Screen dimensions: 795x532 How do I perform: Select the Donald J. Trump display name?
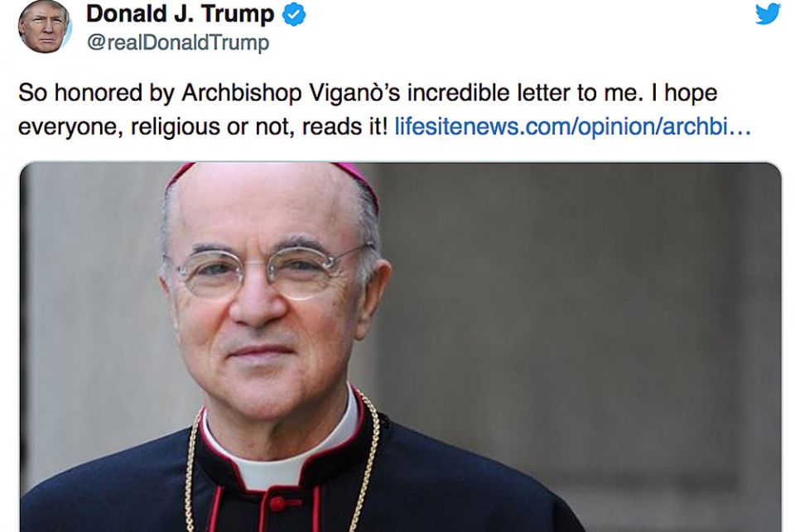pyautogui.click(x=181, y=14)
